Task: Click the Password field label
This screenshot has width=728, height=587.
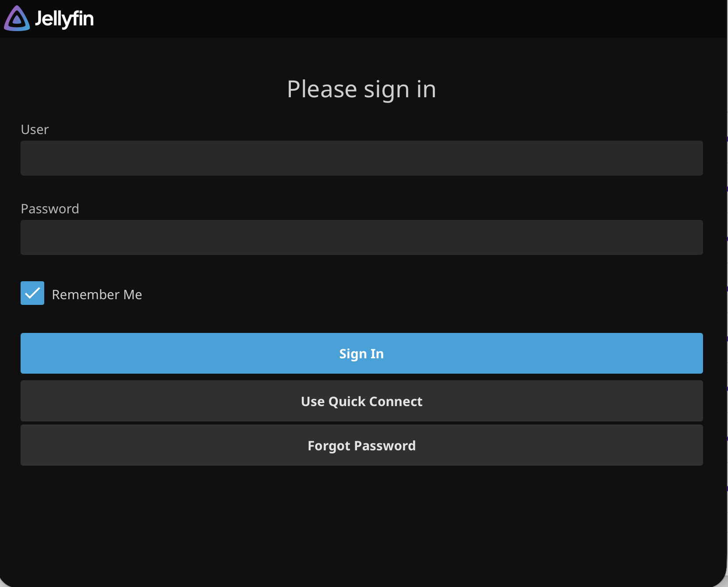Action: tap(50, 209)
